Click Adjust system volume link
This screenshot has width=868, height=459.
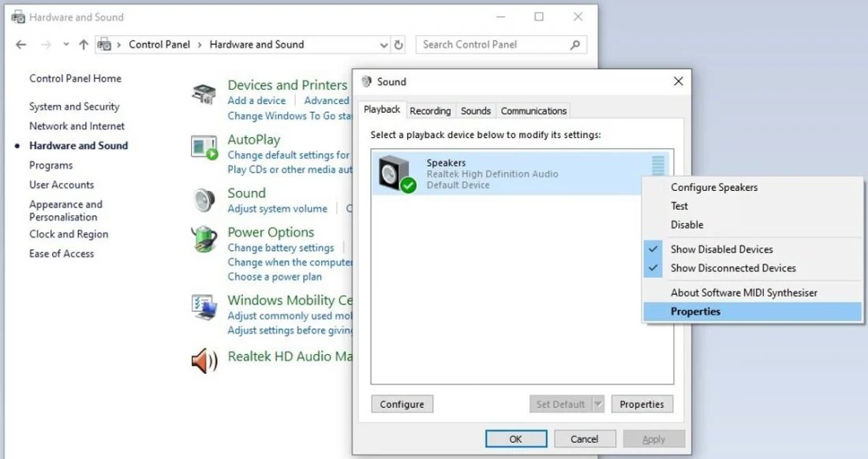(277, 208)
